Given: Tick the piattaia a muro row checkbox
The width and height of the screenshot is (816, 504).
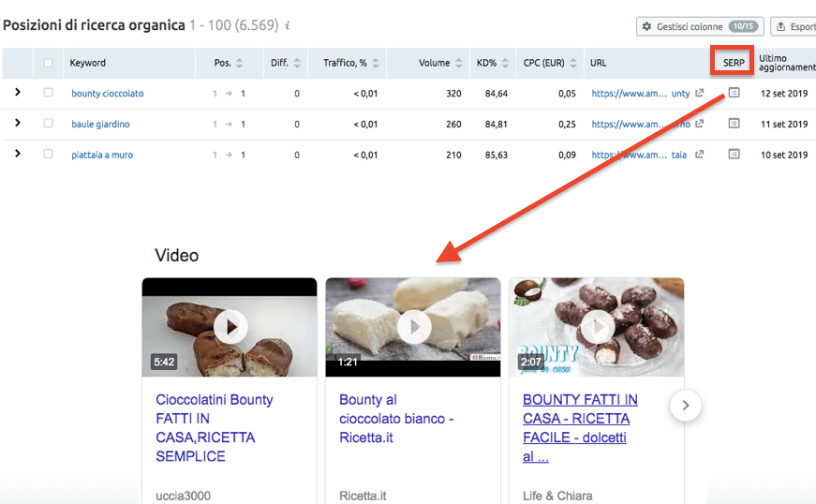Looking at the screenshot, I should point(48,154).
